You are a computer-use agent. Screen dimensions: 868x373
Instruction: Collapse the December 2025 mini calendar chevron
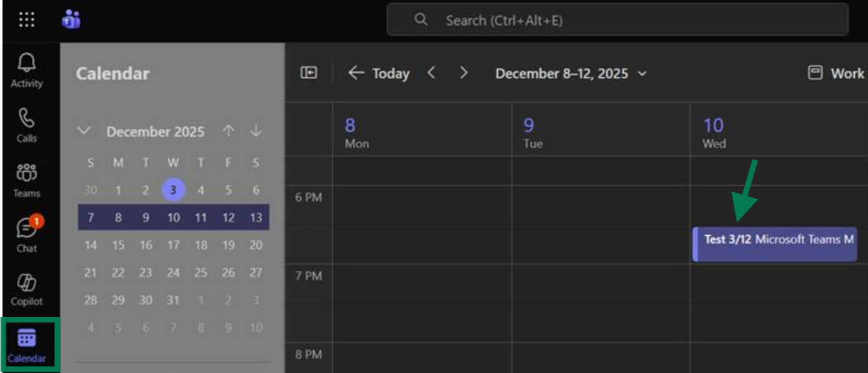[84, 132]
